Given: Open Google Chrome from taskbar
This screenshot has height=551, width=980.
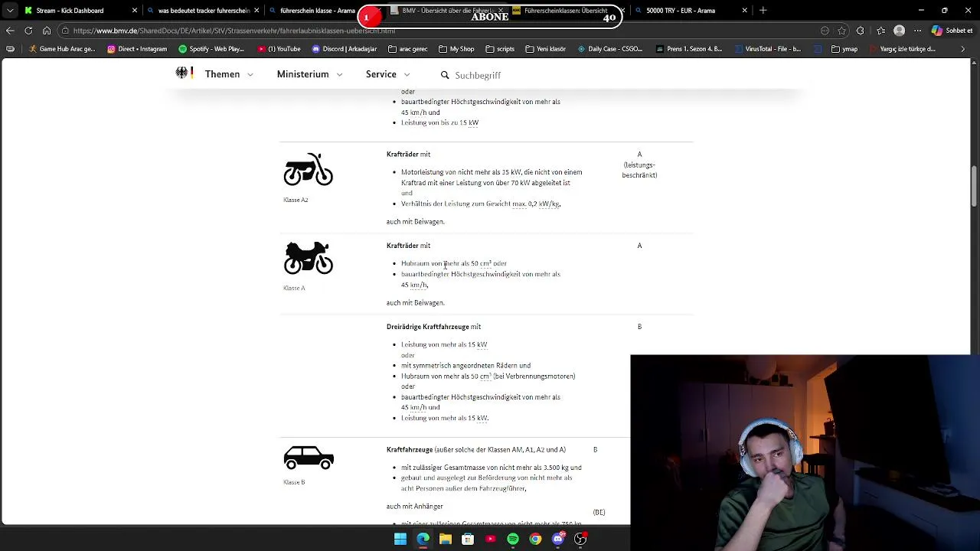Looking at the screenshot, I should [535, 539].
